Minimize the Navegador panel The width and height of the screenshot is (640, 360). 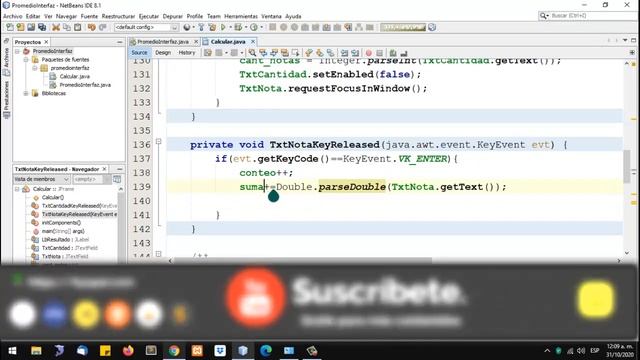tap(120, 169)
